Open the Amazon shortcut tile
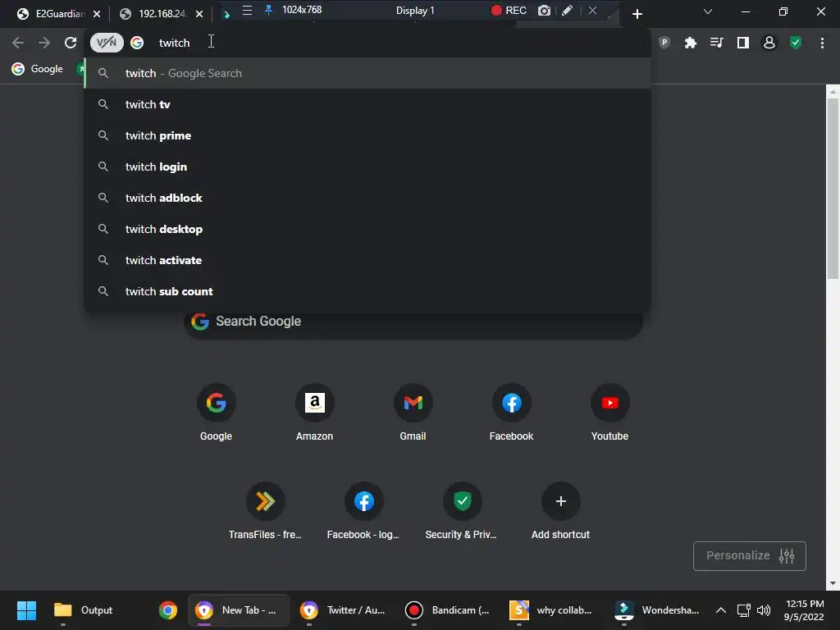The height and width of the screenshot is (630, 840). [314, 413]
